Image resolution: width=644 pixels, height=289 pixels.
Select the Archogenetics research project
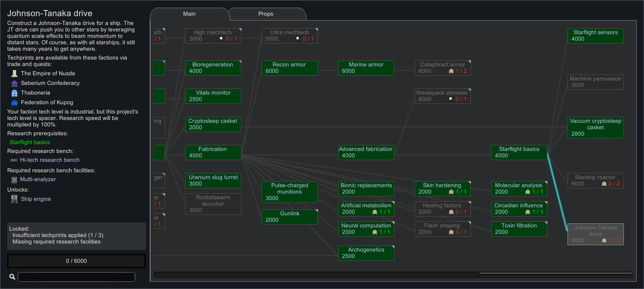click(366, 253)
